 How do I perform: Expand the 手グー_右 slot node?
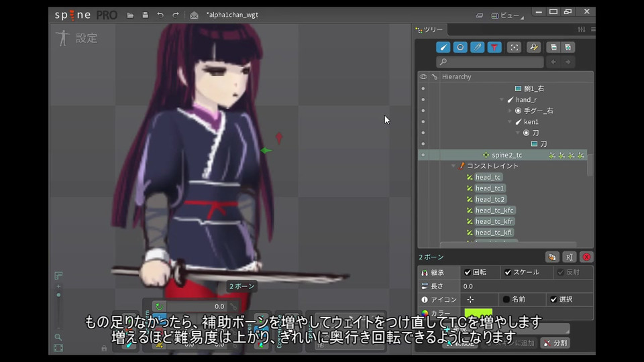pos(510,111)
